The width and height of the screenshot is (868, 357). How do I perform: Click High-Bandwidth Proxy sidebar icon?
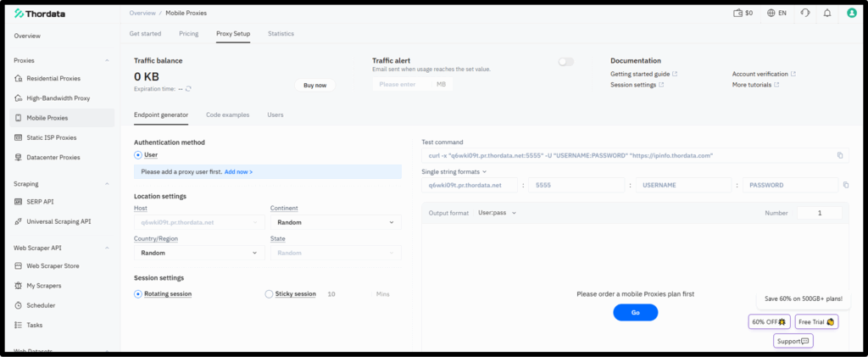[19, 98]
